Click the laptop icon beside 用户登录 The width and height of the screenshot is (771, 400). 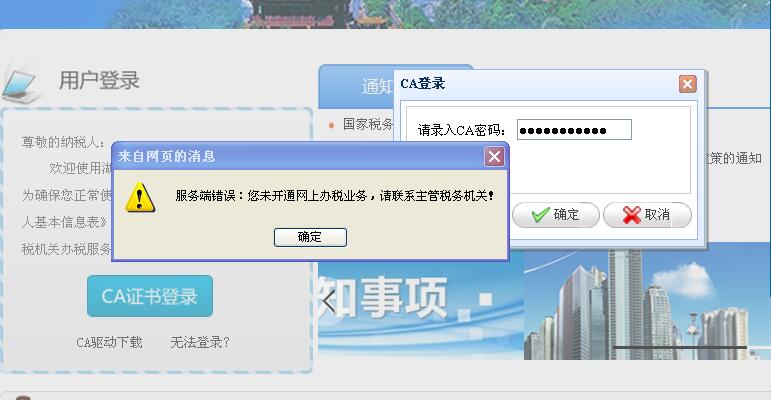pyautogui.click(x=21, y=85)
